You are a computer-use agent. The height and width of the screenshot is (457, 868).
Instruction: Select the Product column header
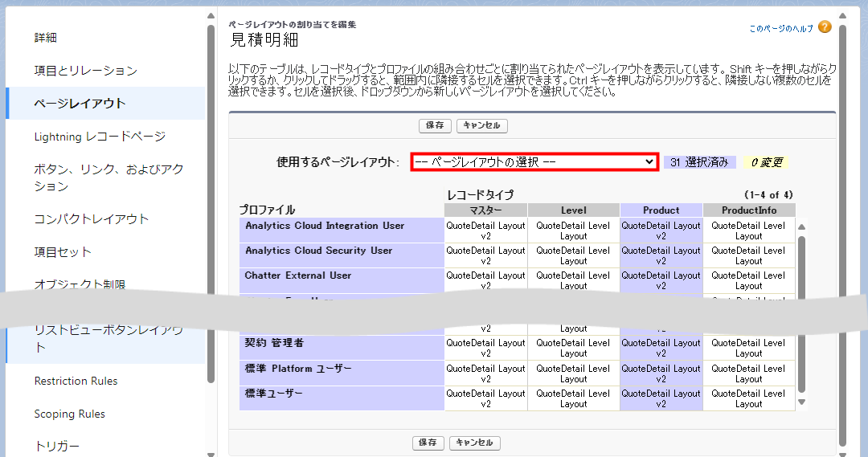pyautogui.click(x=661, y=210)
